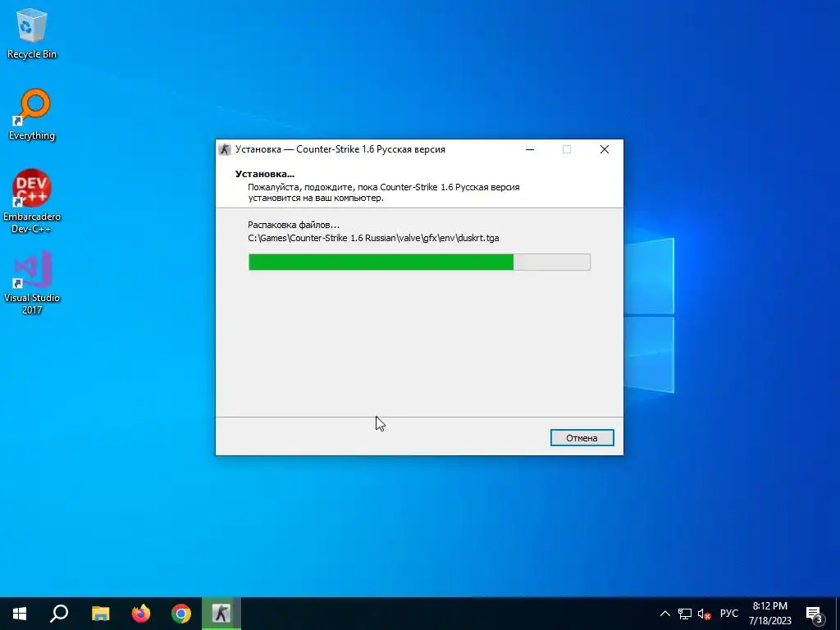Cancel installation with the Отмена button

click(x=582, y=438)
